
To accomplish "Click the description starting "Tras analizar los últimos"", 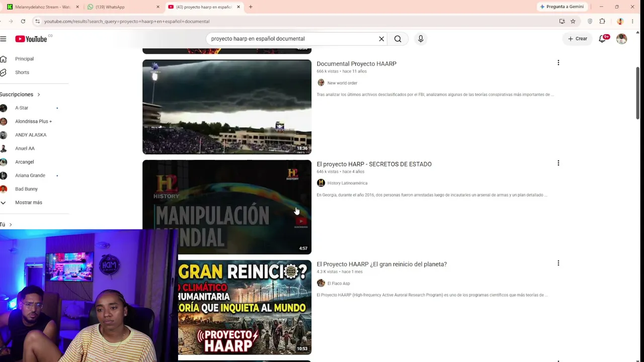I will [435, 95].
